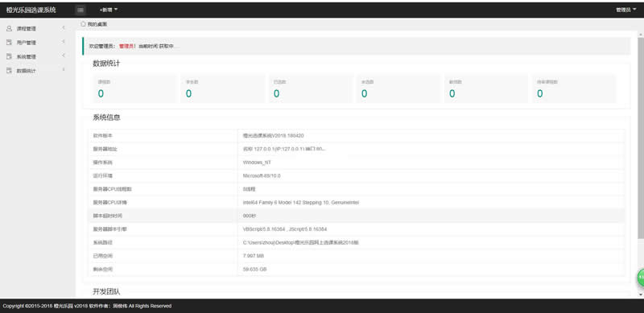The height and width of the screenshot is (313, 644).
Task: Click the 脚本超时时间 row label
Action: pyautogui.click(x=108, y=216)
